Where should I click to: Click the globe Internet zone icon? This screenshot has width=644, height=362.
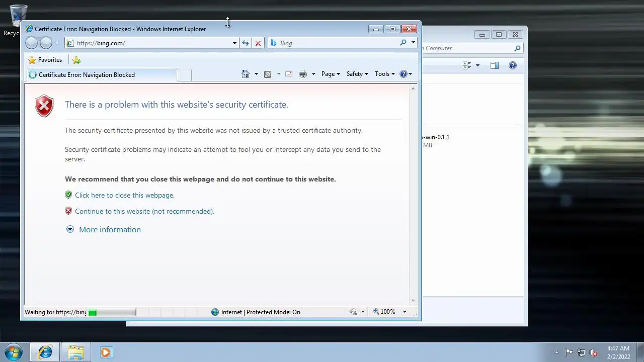point(215,312)
